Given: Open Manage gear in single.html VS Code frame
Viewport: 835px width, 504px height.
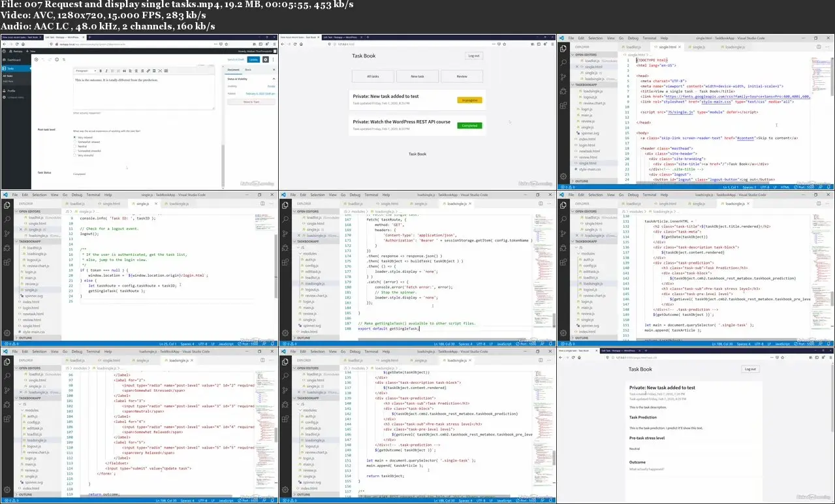Looking at the screenshot, I should (x=563, y=176).
